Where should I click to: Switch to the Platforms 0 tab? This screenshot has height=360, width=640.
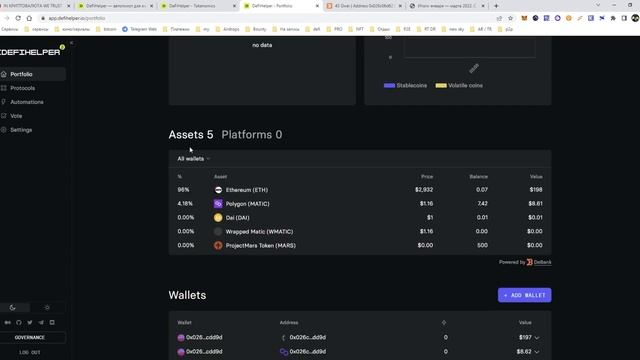(x=251, y=135)
